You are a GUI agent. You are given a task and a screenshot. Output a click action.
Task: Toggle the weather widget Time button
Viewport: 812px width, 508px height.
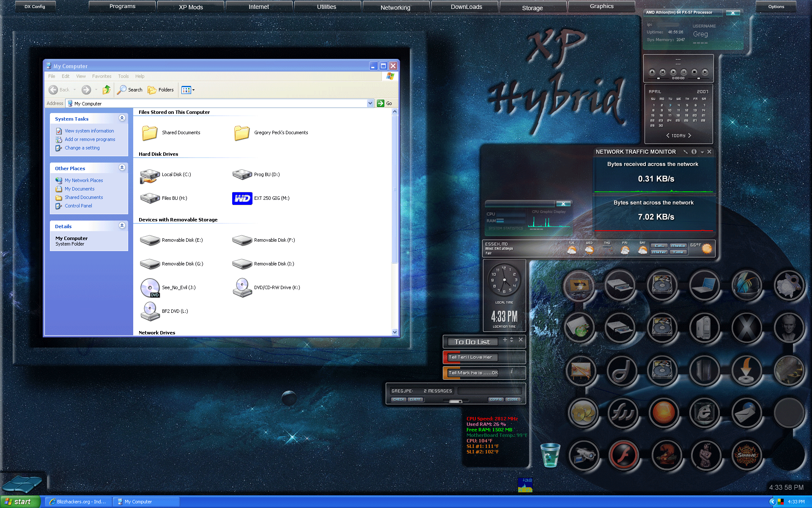coord(678,252)
